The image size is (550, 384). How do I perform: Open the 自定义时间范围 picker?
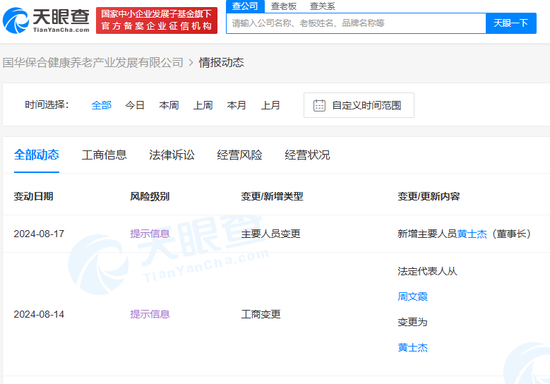click(x=358, y=105)
